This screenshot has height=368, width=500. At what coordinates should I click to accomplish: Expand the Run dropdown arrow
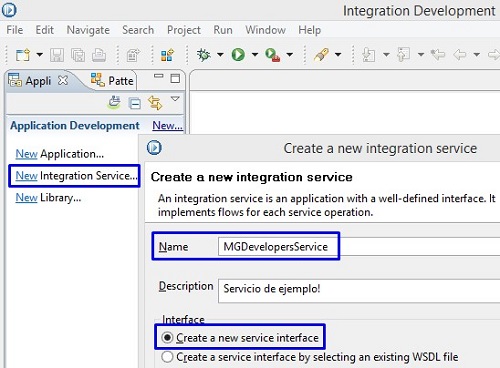(255, 54)
